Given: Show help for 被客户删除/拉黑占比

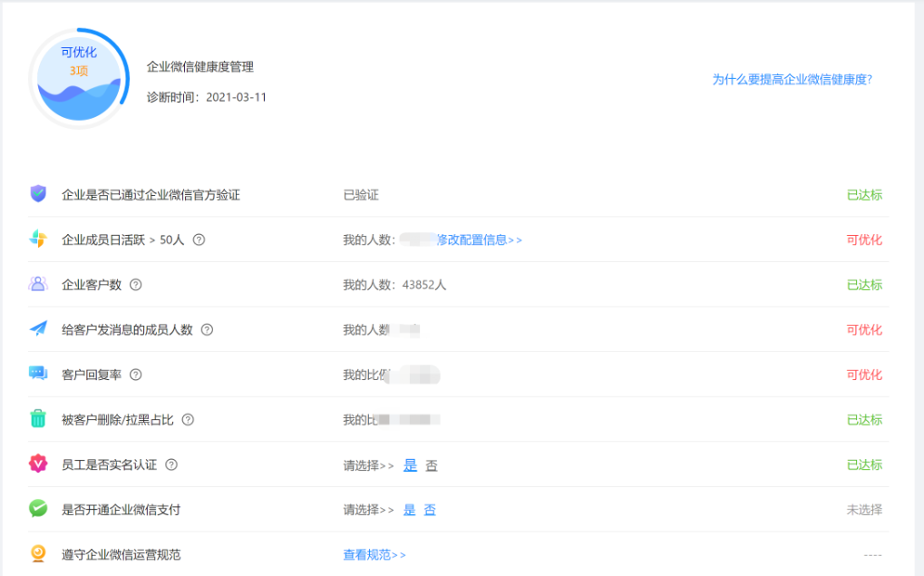Looking at the screenshot, I should pos(188,420).
